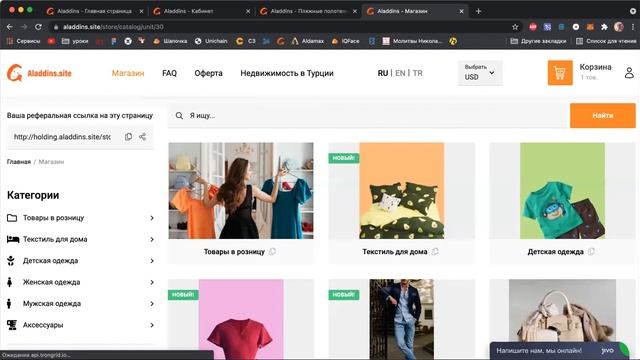Switch language to TR
640x360 pixels.
[x=417, y=73]
